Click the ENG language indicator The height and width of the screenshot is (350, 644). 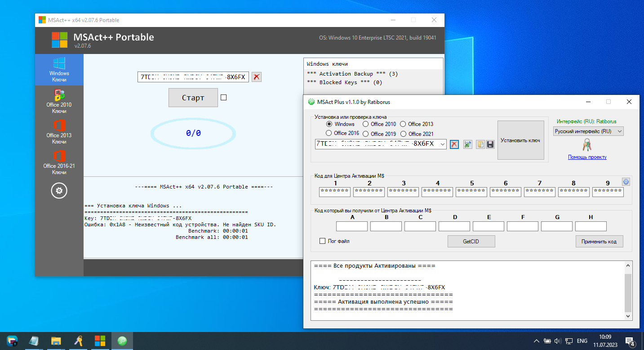(x=582, y=341)
